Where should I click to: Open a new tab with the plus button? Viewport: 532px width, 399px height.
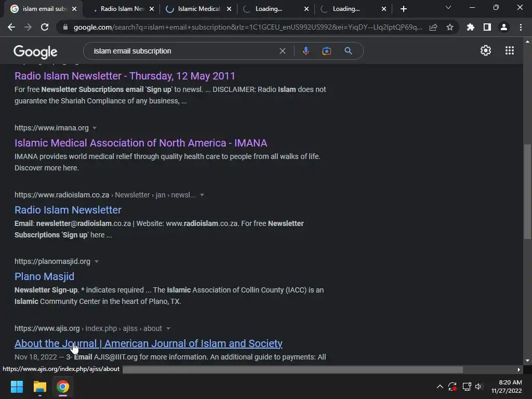[x=403, y=9]
